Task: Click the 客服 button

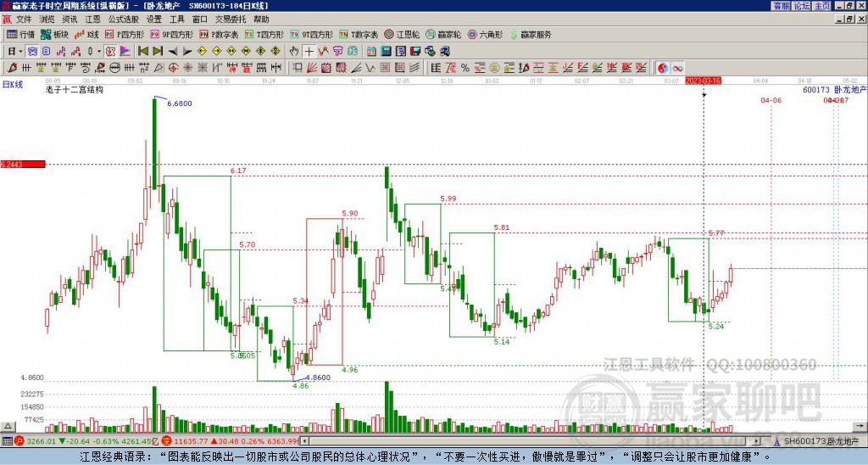Action: (781, 6)
